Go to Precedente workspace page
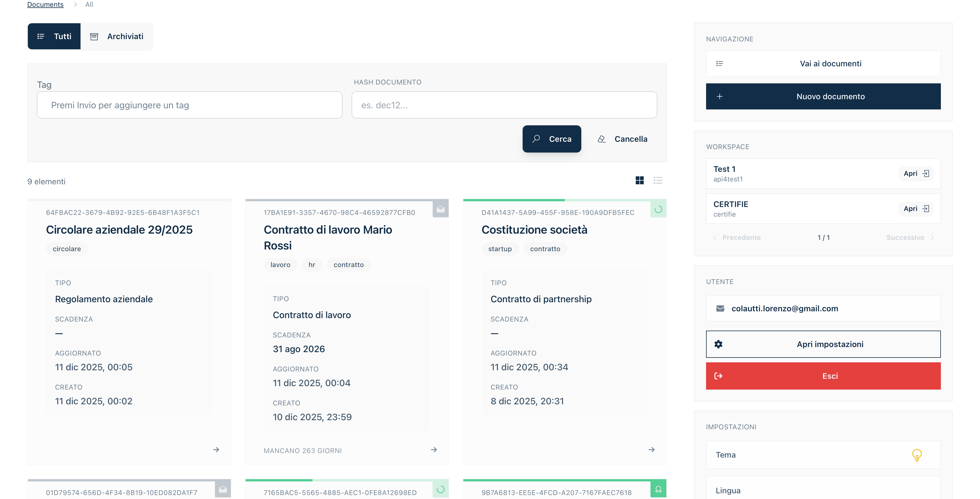Viewport: 980px width, 499px height. [737, 238]
